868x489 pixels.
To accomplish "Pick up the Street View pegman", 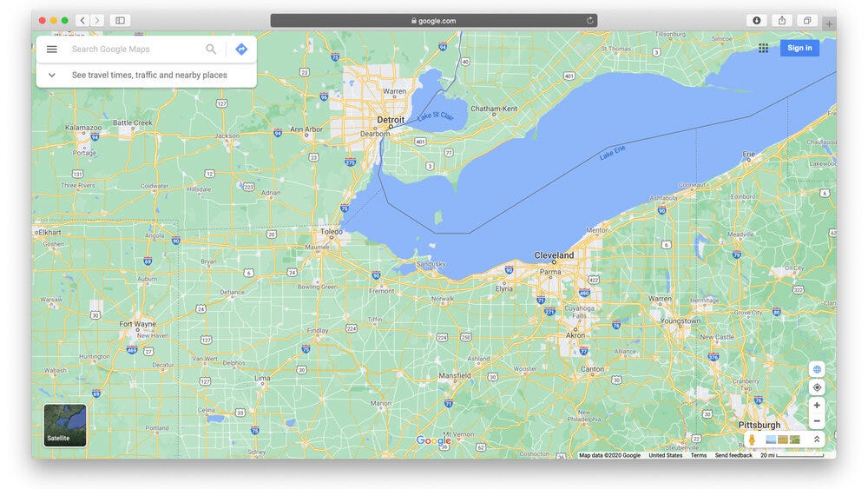I will (x=752, y=439).
